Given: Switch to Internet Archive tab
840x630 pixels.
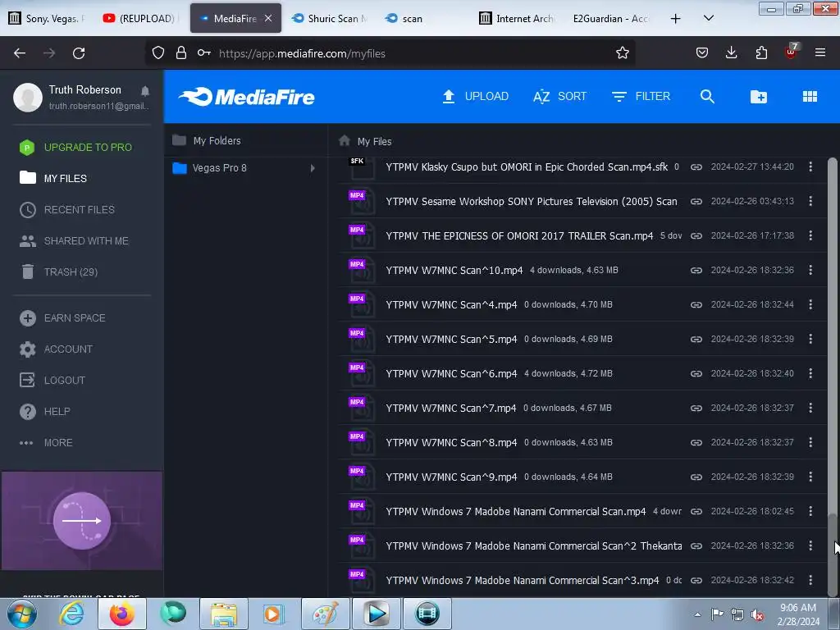Looking at the screenshot, I should [518, 19].
